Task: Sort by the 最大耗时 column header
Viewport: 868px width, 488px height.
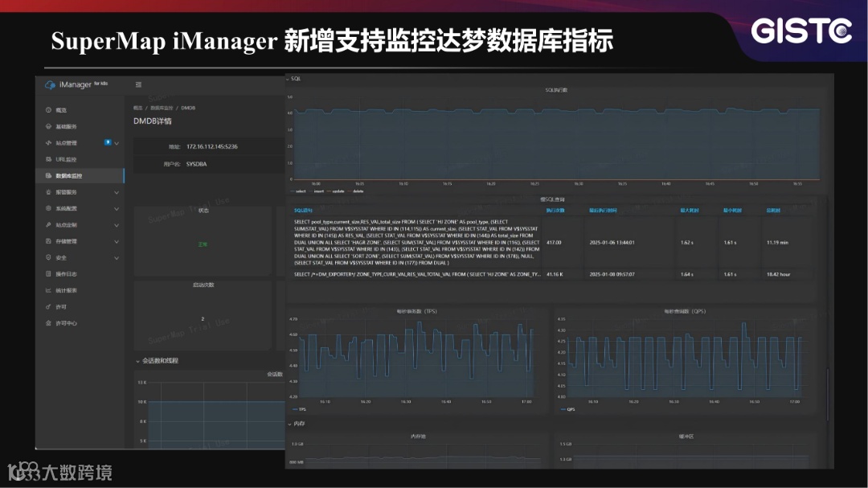Action: [690, 211]
